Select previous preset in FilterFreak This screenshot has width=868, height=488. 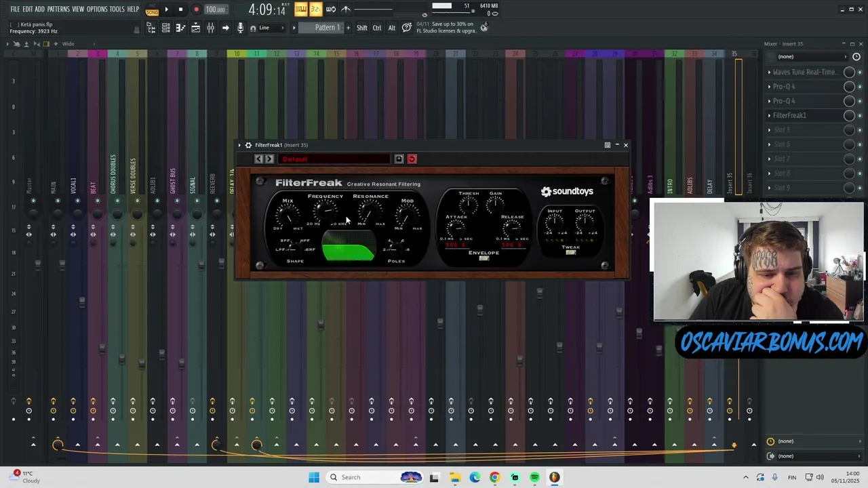pos(258,159)
